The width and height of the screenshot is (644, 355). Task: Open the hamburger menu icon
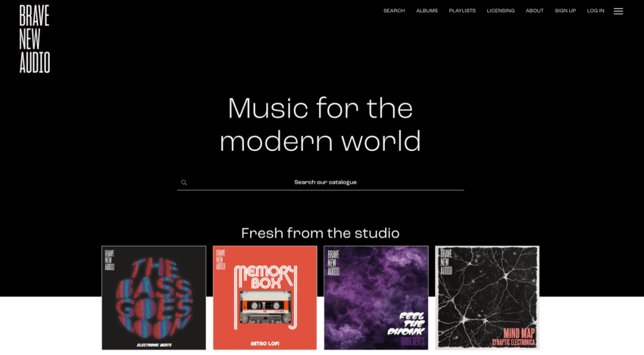tap(618, 11)
